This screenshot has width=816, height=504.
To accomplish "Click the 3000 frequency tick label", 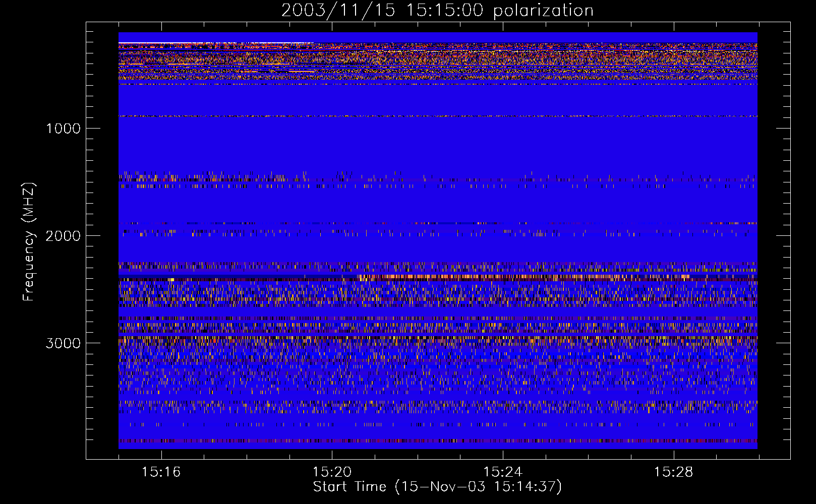I will click(63, 343).
